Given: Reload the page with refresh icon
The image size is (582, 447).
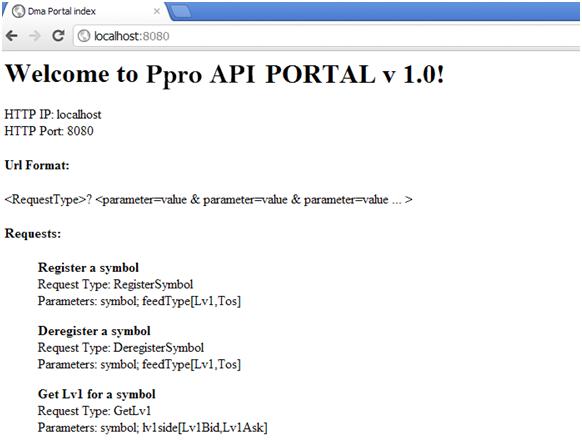Looking at the screenshot, I should 58,36.
